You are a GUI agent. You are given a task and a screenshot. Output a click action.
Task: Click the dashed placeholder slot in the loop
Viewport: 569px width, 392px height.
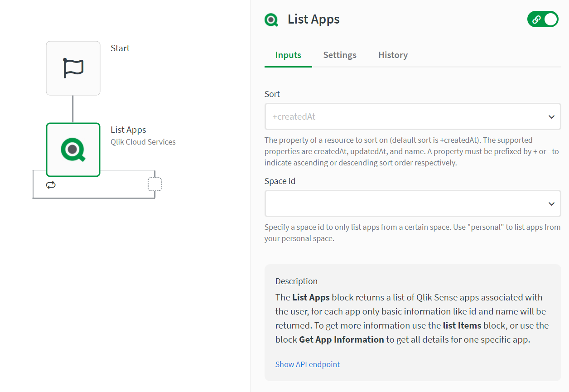(x=154, y=184)
